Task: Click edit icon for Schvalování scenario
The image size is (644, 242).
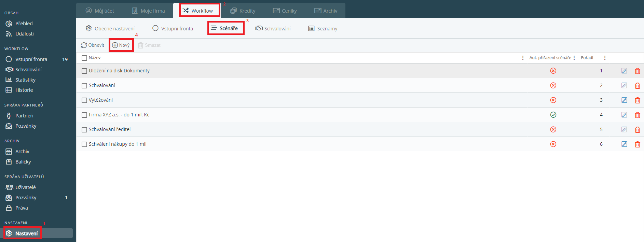Action: [x=624, y=85]
